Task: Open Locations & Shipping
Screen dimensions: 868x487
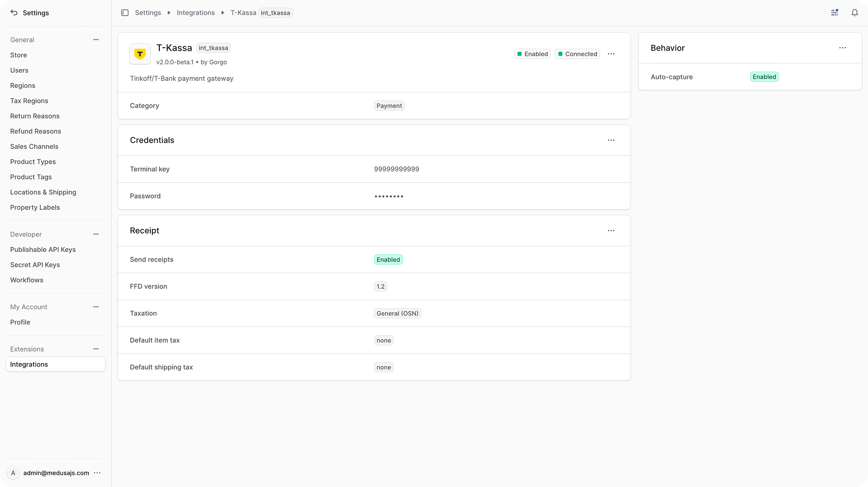Action: tap(55, 192)
